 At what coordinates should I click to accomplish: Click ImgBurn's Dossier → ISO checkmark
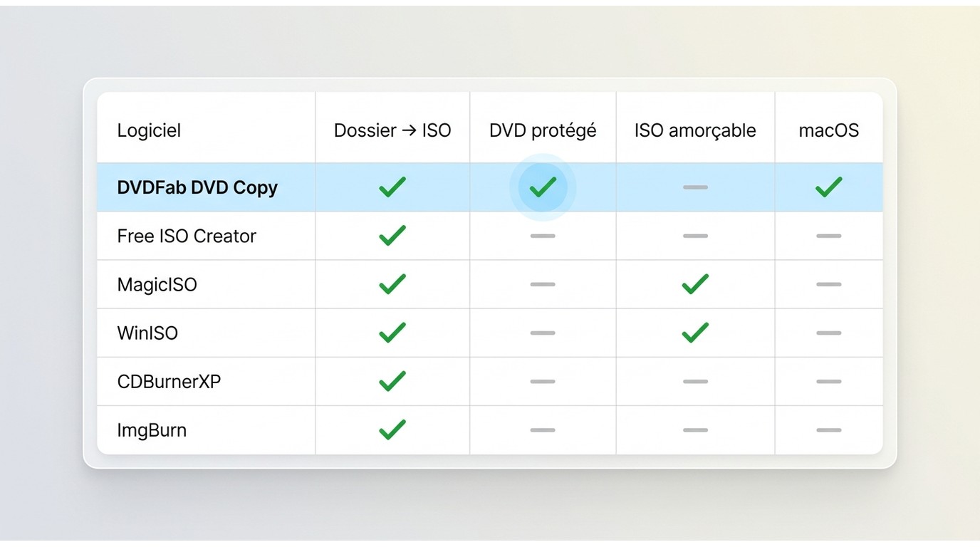point(392,429)
